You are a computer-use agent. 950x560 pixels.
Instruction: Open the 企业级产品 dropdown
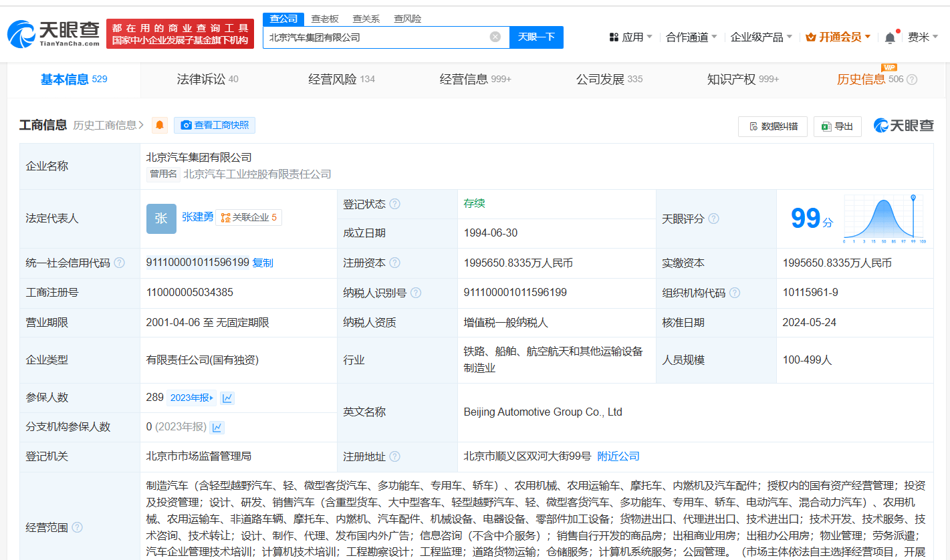coord(761,37)
